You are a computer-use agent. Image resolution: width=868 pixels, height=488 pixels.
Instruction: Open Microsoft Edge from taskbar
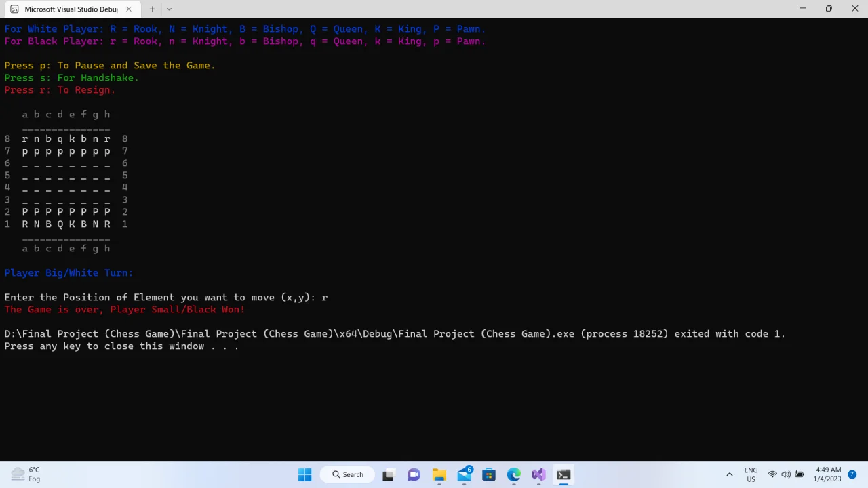pyautogui.click(x=514, y=474)
